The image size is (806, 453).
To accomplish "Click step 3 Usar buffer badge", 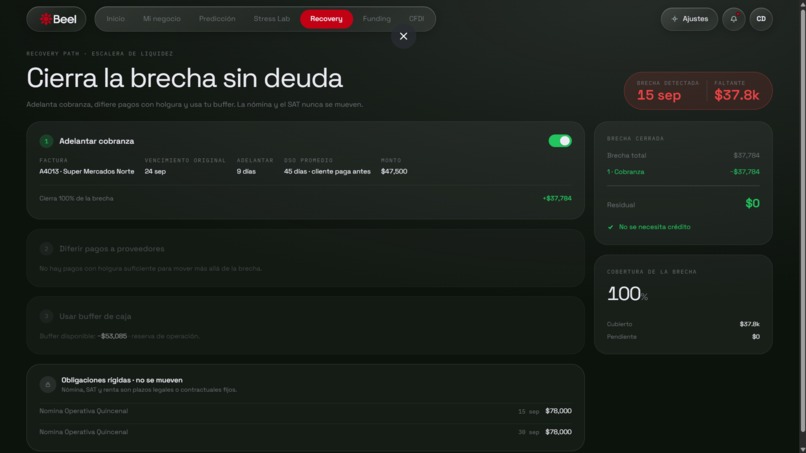I will point(46,316).
